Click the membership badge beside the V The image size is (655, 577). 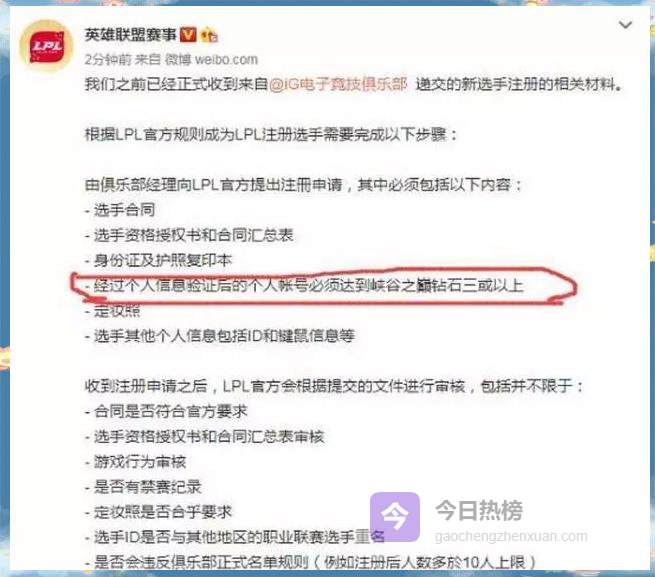pyautogui.click(x=209, y=35)
